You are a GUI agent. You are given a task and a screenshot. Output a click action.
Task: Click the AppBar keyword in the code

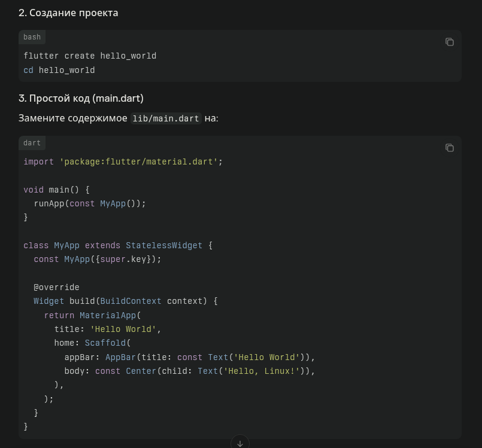(120, 357)
